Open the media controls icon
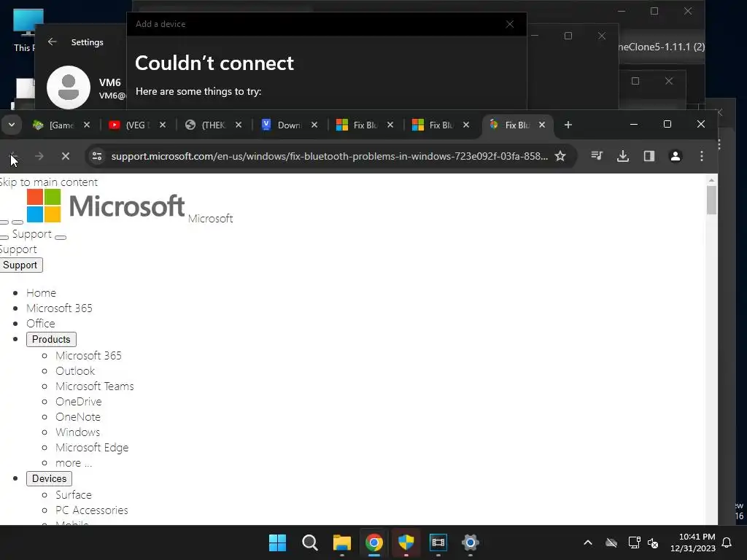 pyautogui.click(x=597, y=156)
